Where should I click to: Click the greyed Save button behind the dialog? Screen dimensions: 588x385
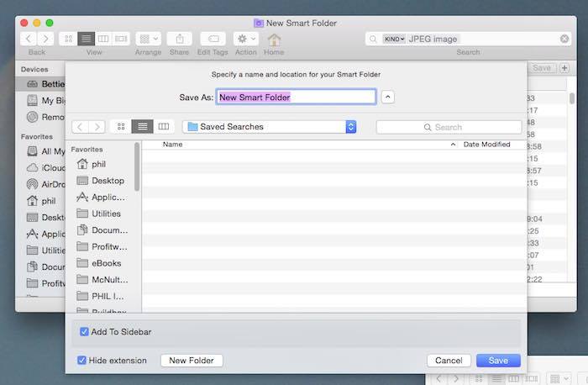coord(542,68)
